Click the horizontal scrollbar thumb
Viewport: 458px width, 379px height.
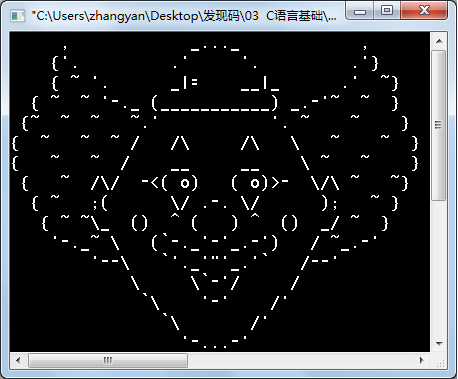pos(108,360)
